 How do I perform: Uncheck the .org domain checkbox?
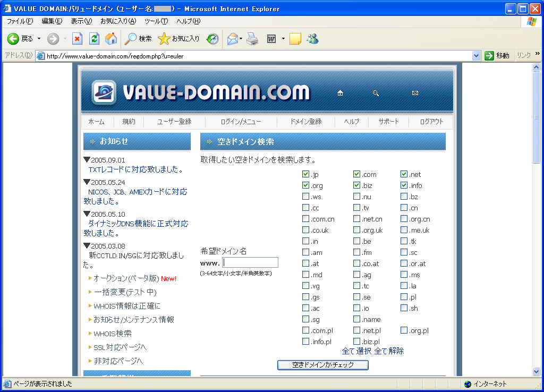305,185
